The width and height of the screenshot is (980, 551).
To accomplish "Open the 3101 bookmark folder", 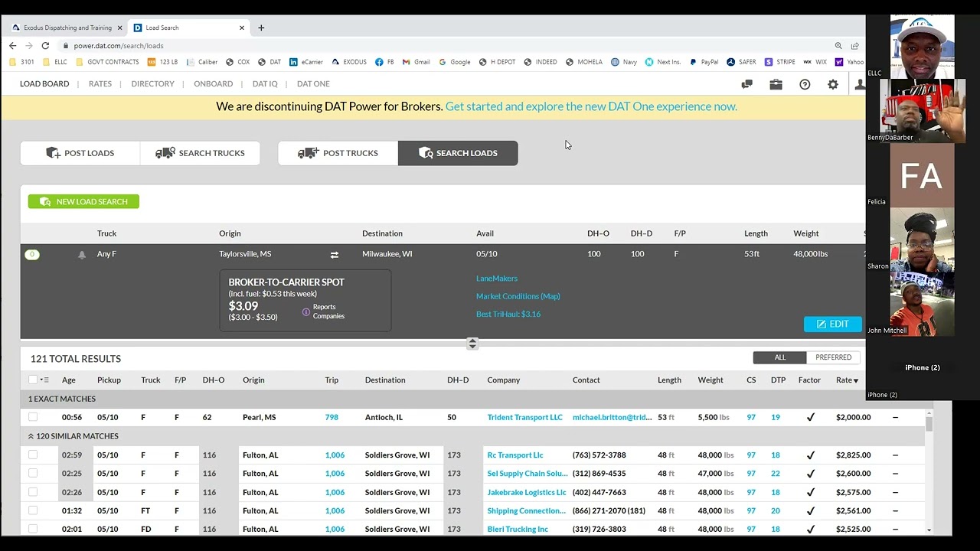I will [x=22, y=62].
